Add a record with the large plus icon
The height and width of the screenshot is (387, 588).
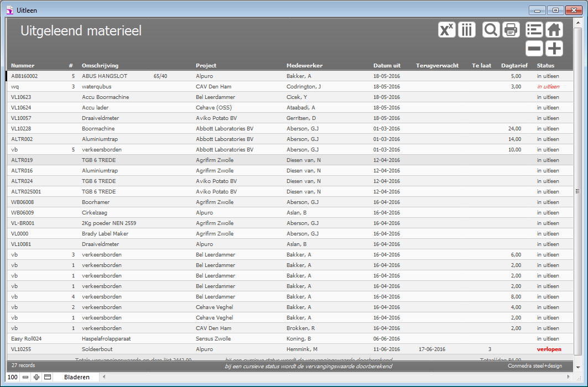click(554, 49)
